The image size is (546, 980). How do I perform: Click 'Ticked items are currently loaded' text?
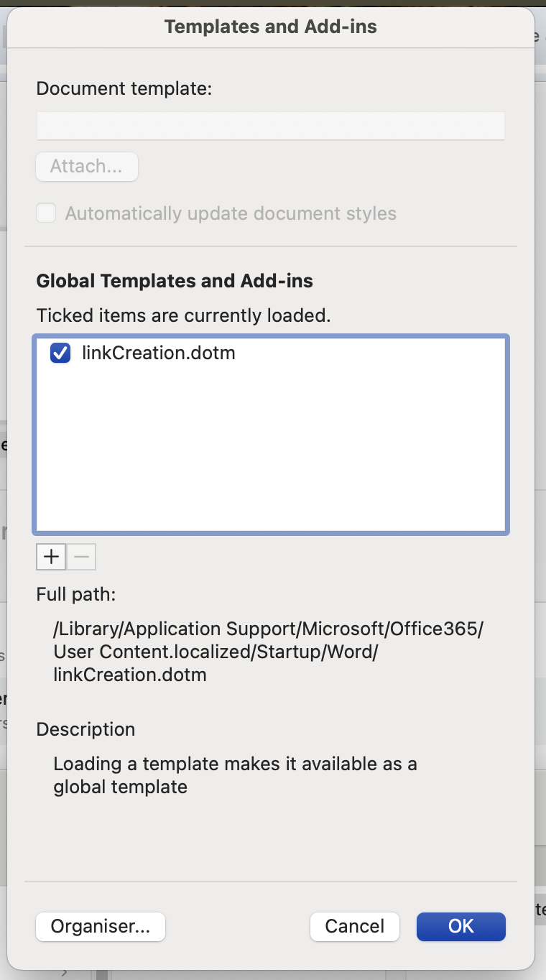tap(183, 315)
